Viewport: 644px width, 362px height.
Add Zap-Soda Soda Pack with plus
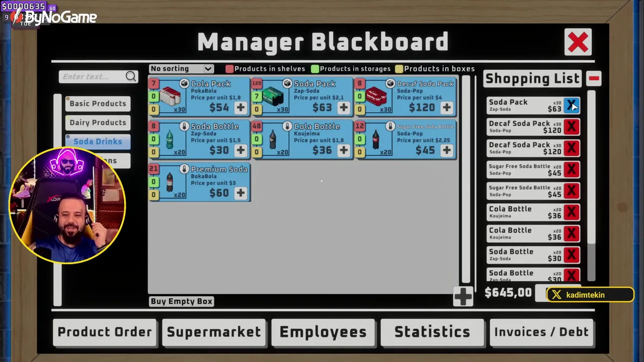344,108
